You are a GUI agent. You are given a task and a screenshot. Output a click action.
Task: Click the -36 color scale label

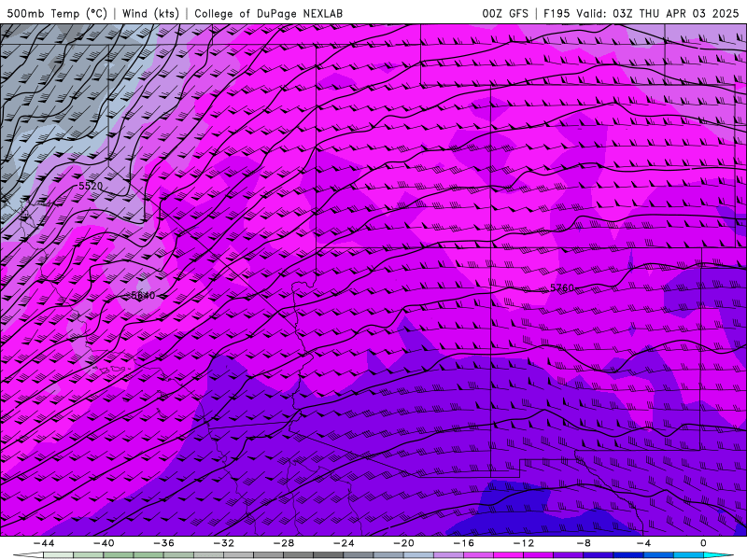(163, 543)
